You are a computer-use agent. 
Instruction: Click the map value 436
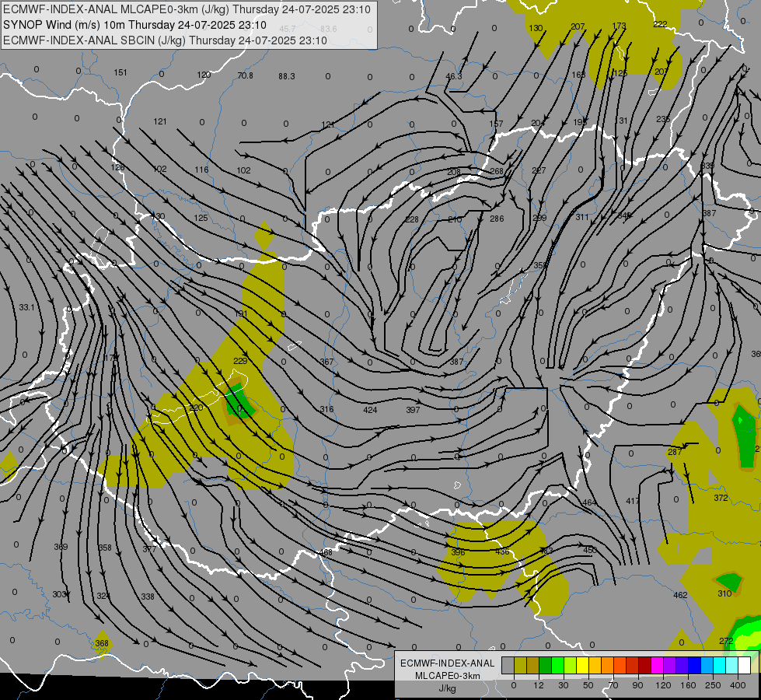pyautogui.click(x=502, y=552)
